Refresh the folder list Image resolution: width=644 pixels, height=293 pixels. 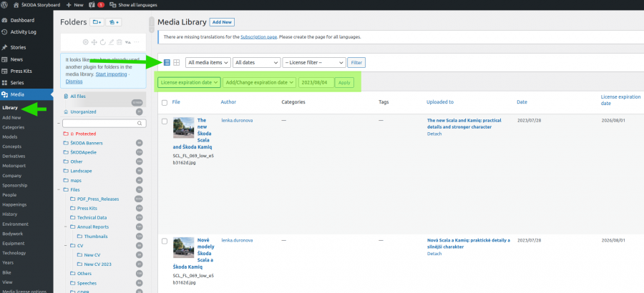102,42
